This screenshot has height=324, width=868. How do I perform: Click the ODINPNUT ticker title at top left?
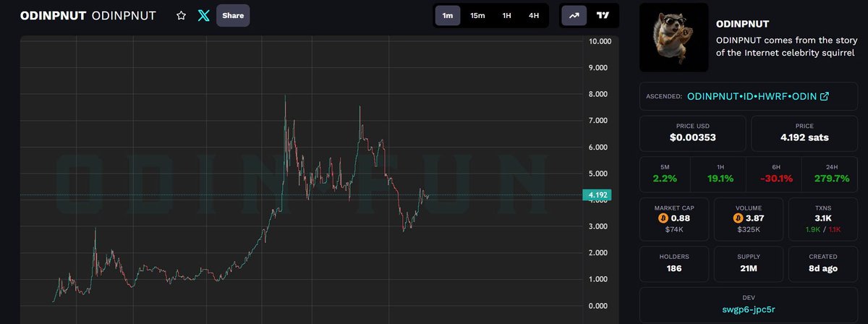(x=54, y=15)
